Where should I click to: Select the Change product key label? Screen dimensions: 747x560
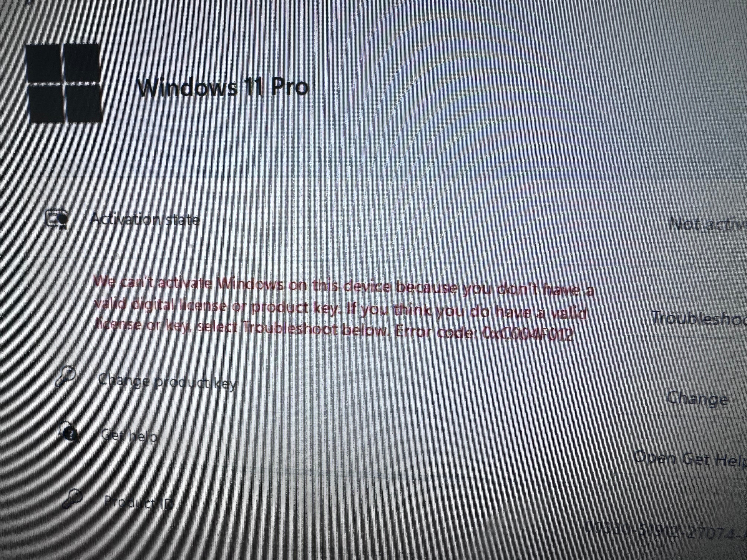pos(167,382)
